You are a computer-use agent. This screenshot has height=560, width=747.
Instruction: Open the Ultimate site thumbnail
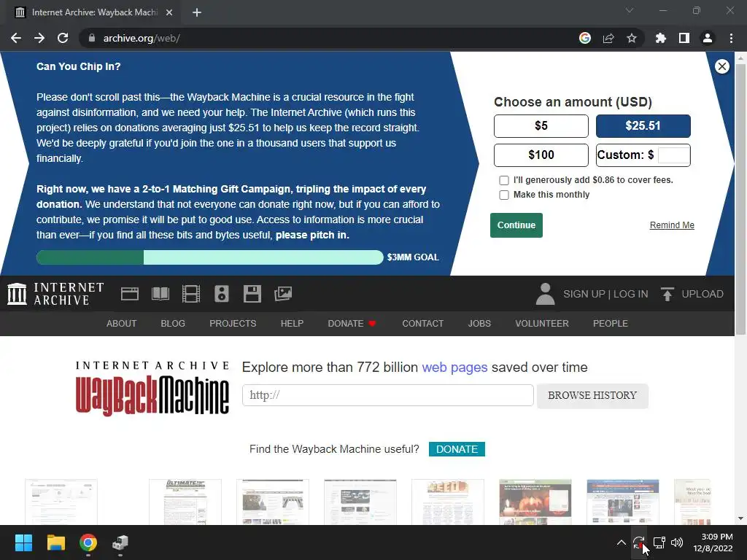click(185, 502)
